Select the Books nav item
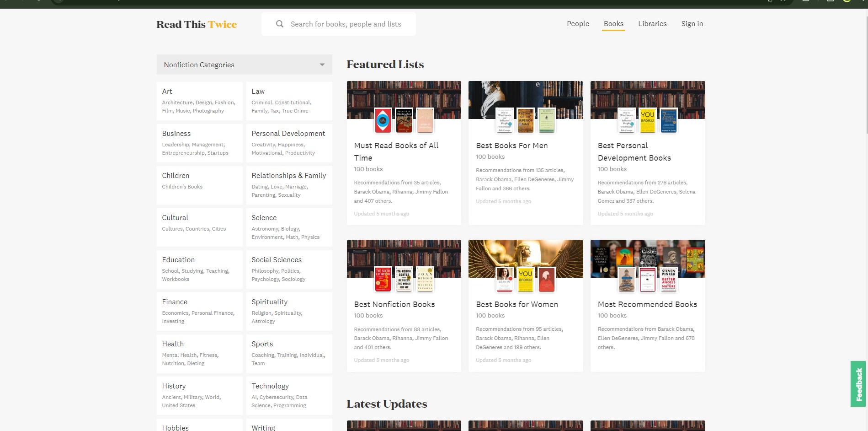 pyautogui.click(x=613, y=24)
